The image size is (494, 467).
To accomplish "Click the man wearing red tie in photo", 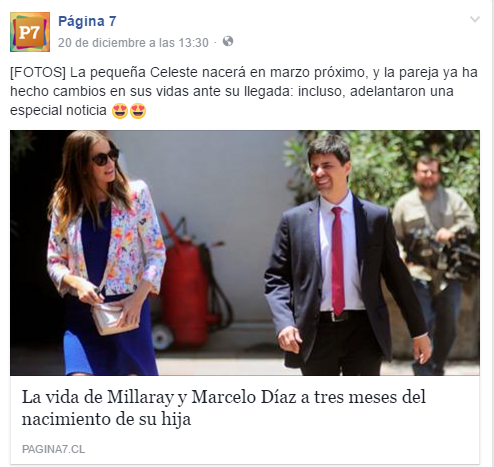I will click(345, 257).
